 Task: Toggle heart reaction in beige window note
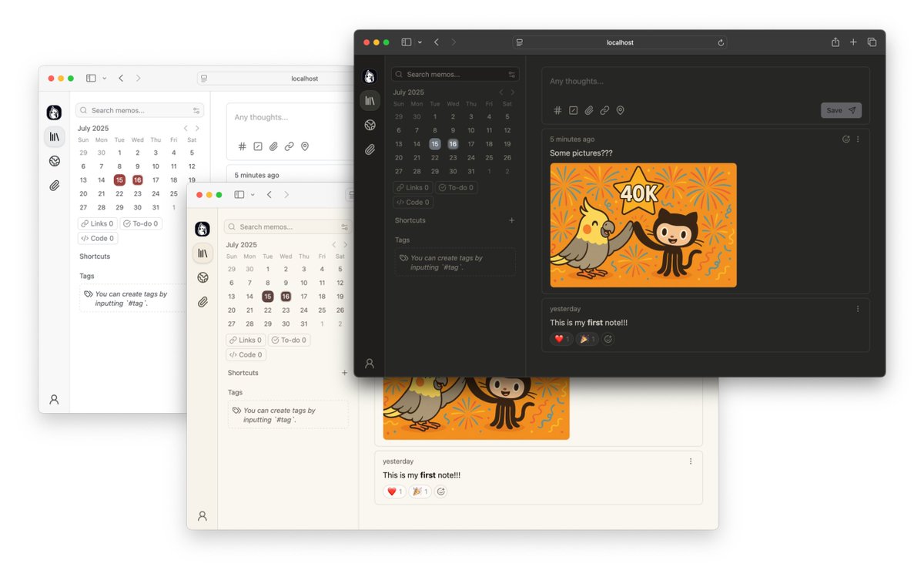tap(394, 491)
